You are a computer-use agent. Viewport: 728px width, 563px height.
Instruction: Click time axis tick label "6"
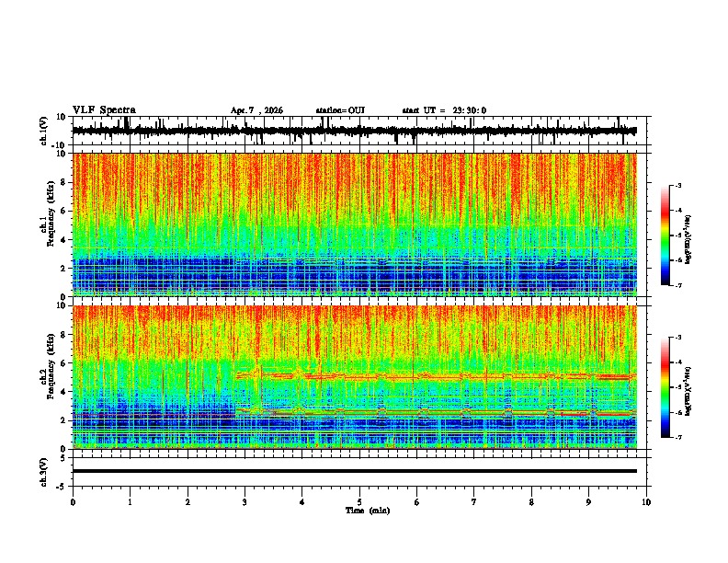(x=416, y=502)
